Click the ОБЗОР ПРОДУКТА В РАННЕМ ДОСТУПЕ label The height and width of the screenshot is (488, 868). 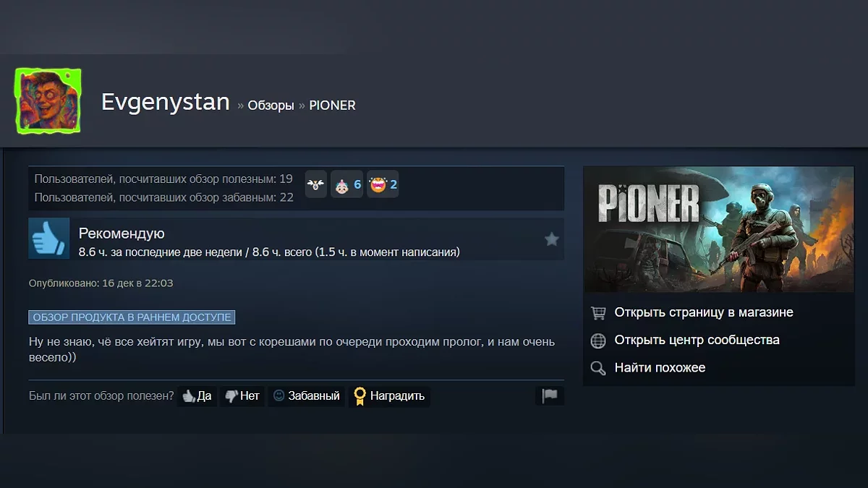[132, 317]
